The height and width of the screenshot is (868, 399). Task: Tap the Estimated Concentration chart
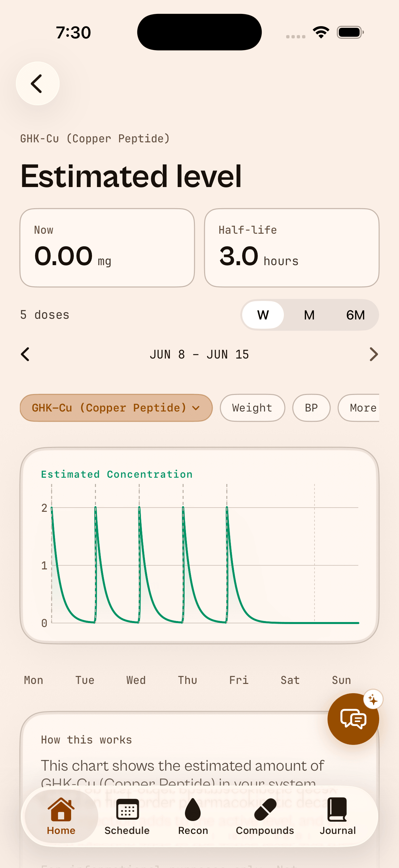[200, 546]
